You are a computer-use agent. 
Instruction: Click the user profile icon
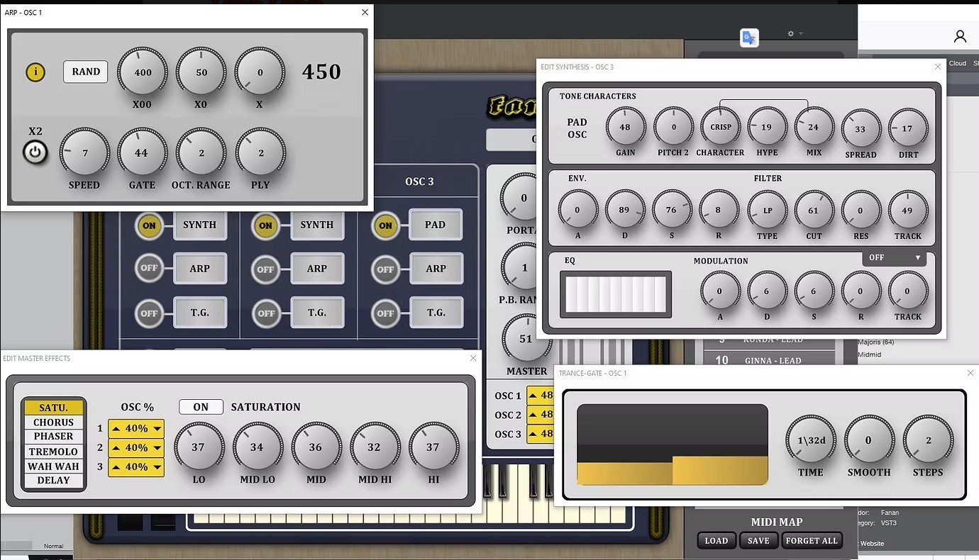[x=960, y=36]
